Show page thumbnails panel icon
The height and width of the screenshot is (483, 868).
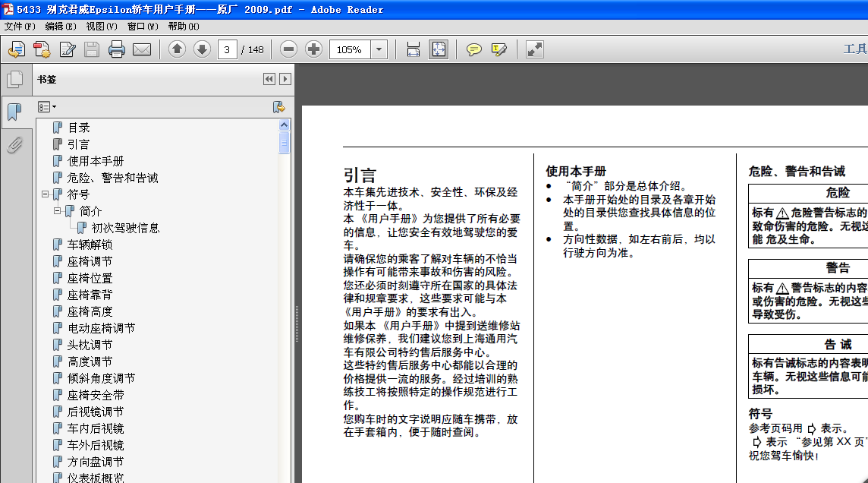pyautogui.click(x=15, y=80)
